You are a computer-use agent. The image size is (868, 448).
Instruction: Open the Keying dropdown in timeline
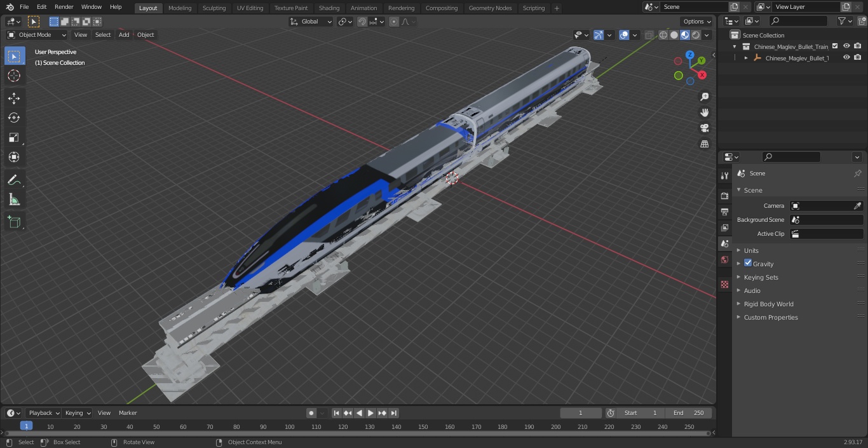click(x=77, y=413)
